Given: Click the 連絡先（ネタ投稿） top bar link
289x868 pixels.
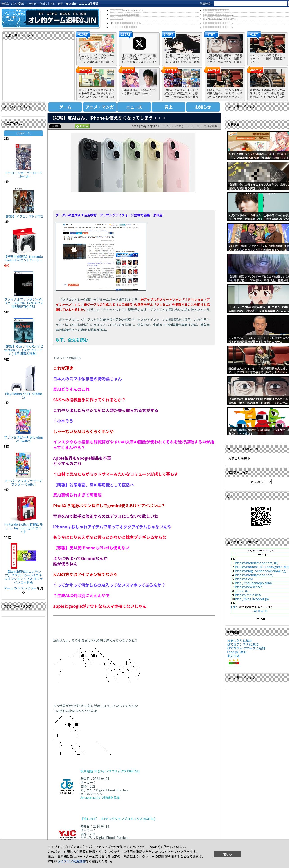Looking at the screenshot, I should (x=13, y=4).
